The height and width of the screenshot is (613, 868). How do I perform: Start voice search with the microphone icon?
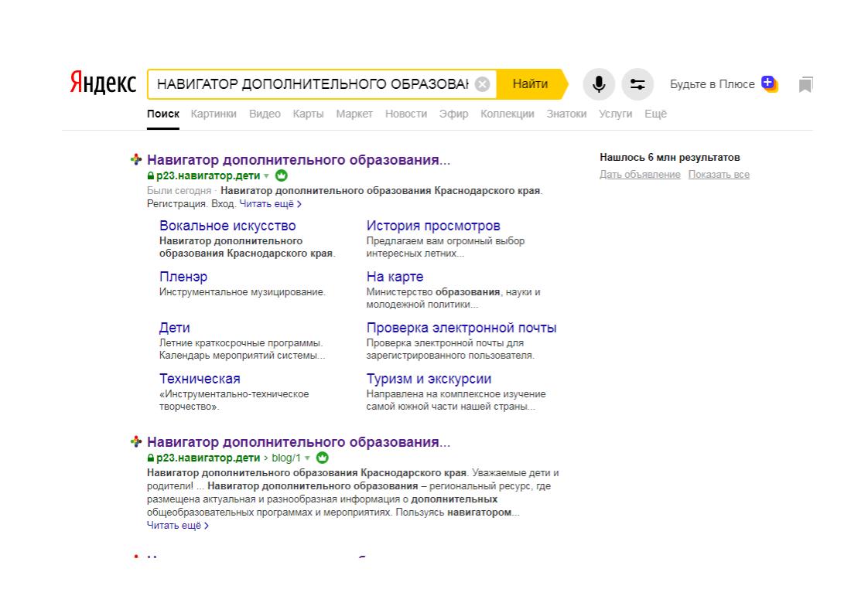[599, 84]
